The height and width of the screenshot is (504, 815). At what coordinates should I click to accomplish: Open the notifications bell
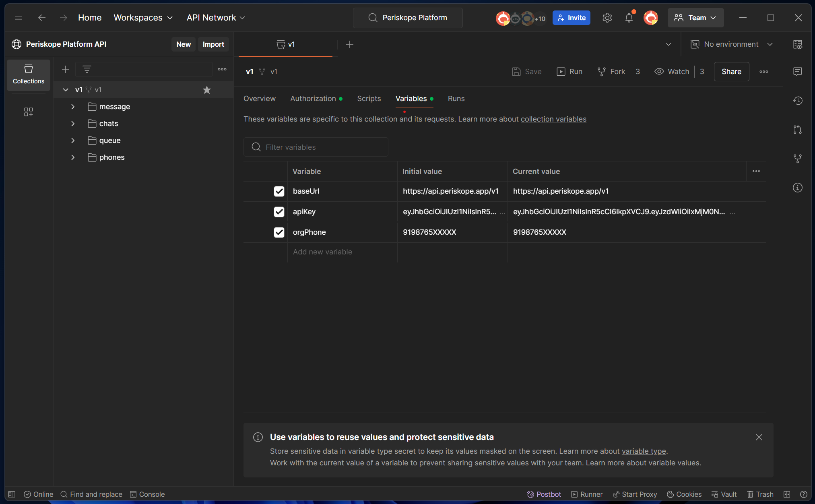(629, 18)
